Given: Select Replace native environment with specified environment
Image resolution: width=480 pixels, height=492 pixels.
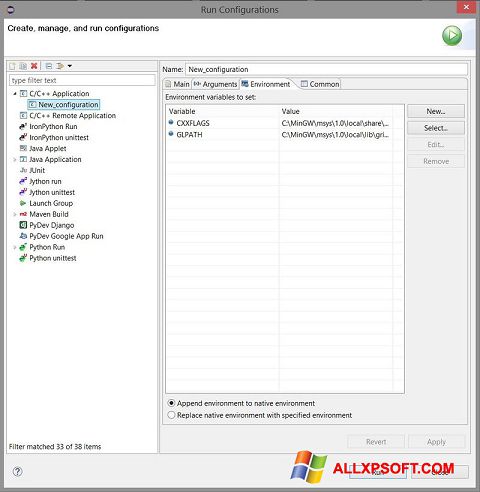Looking at the screenshot, I should (x=260, y=415).
